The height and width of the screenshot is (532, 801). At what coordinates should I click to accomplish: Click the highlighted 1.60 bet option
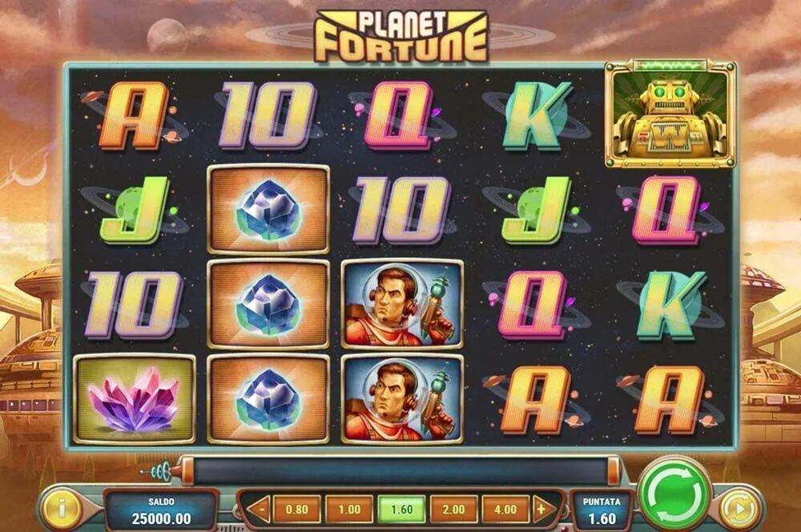[x=401, y=510]
